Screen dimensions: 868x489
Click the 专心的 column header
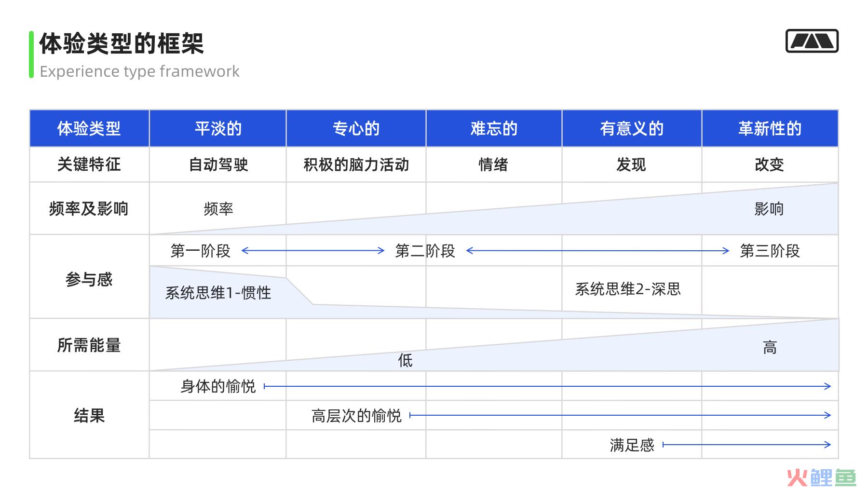tap(356, 128)
